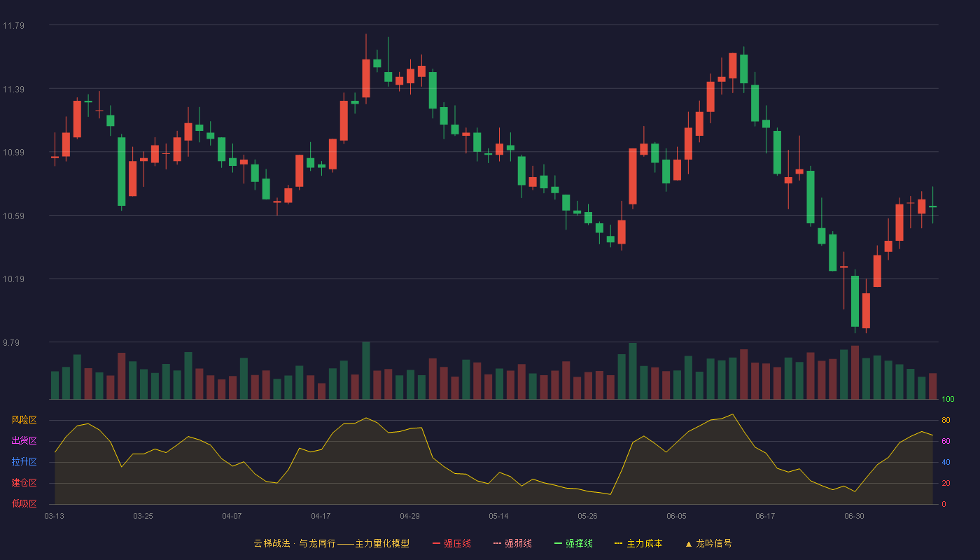Toggle the 强弱线 legend entry
Screen dimensions: 980x560
pos(512,543)
